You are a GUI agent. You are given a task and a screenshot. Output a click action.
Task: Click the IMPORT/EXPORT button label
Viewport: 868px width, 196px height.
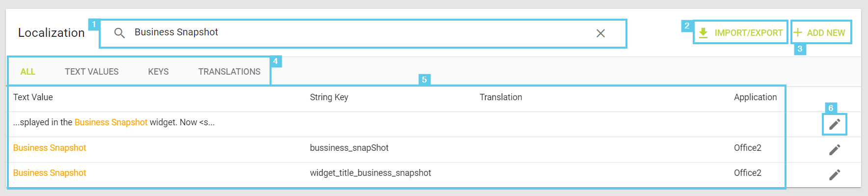[749, 33]
